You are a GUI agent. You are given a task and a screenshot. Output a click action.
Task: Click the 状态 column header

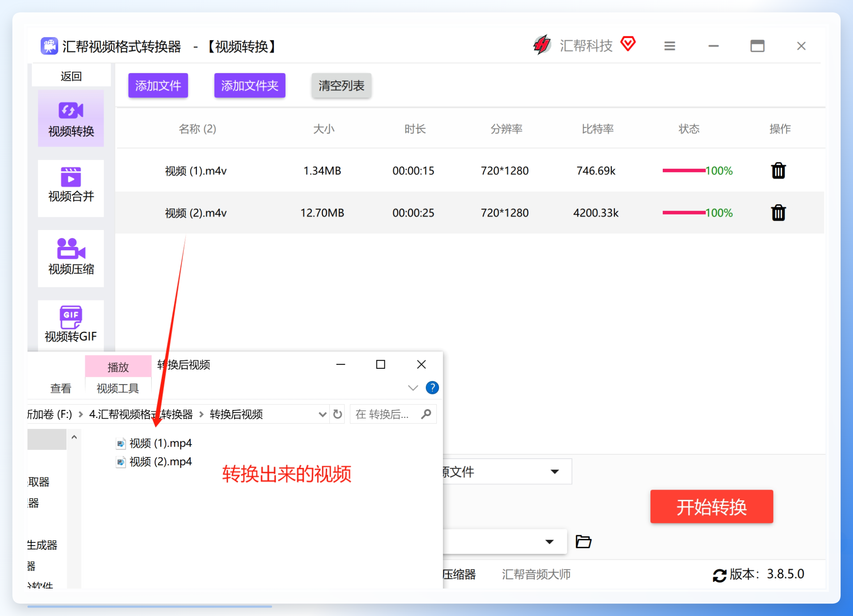coord(689,129)
